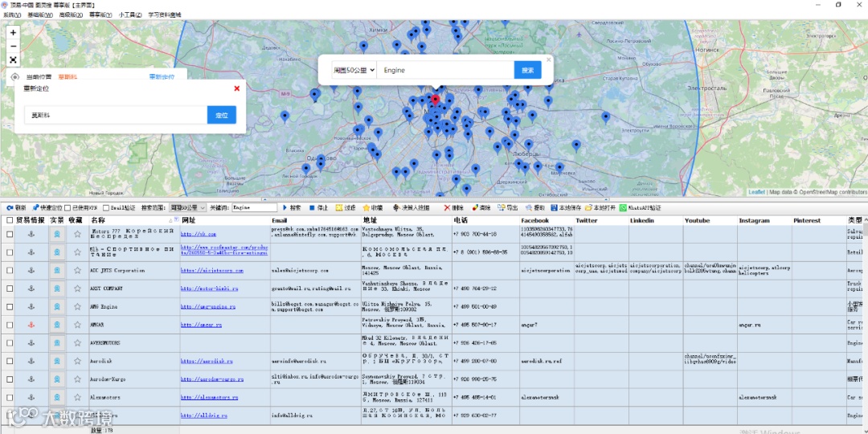Open the 小工具(Z) menu
Viewport: 868px width, 434px height.
130,15
